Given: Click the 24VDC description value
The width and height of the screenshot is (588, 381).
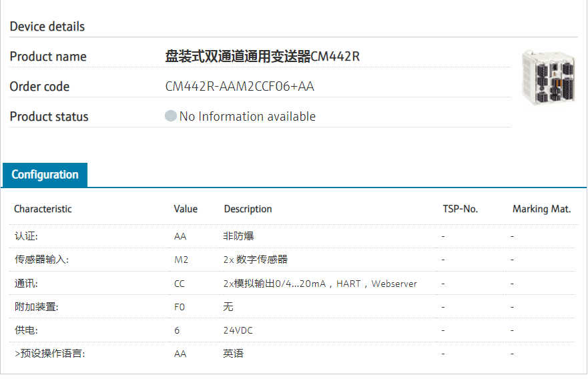Looking at the screenshot, I should pos(238,330).
